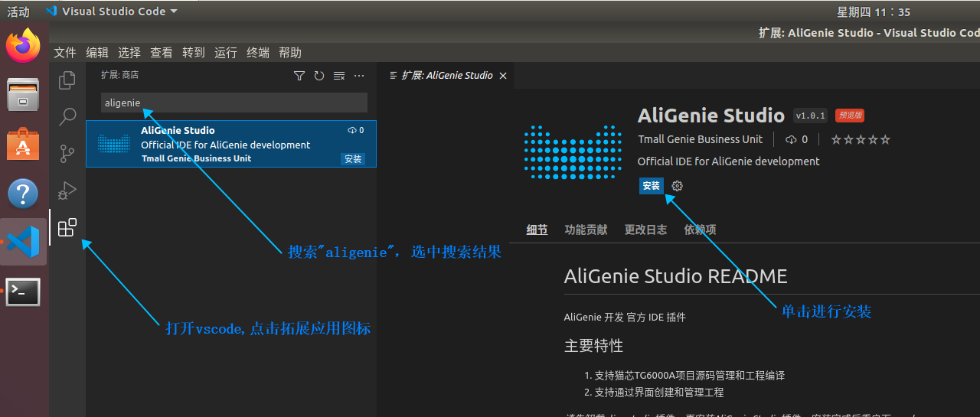Open the Extensions view icon
This screenshot has height=417, width=980.
(x=67, y=227)
